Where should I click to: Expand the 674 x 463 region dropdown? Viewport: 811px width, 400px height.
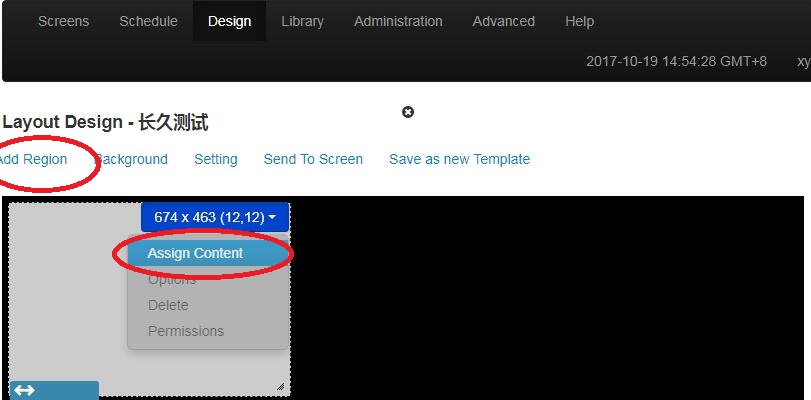pos(215,216)
